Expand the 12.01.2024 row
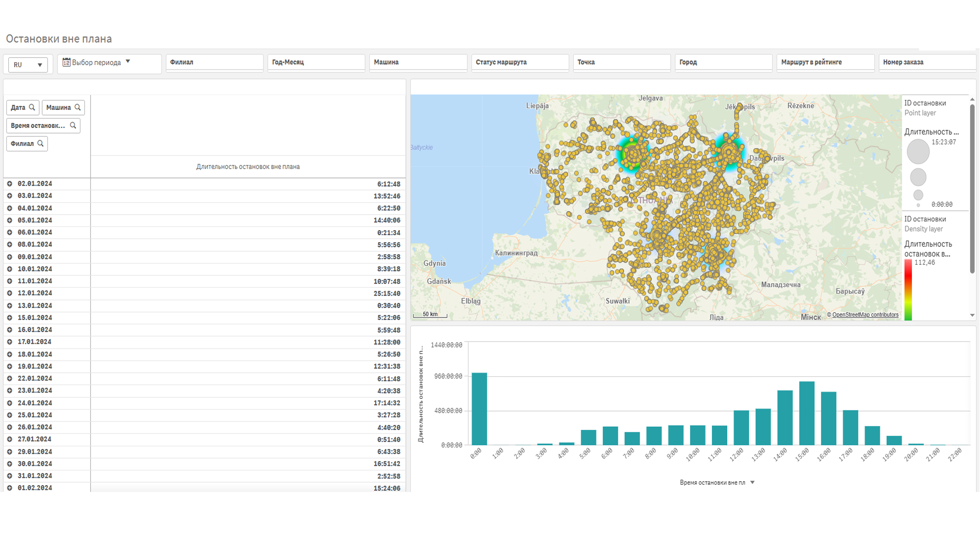The image size is (980, 539). pos(9,293)
